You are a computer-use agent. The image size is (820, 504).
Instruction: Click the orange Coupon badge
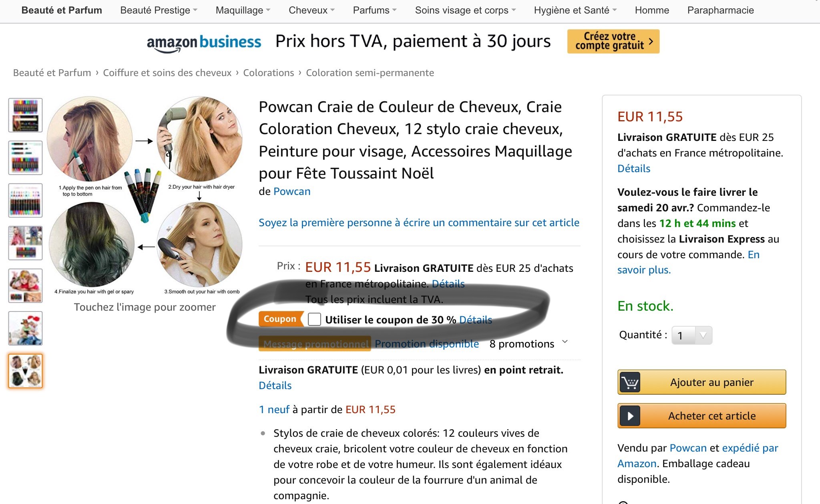coord(280,319)
